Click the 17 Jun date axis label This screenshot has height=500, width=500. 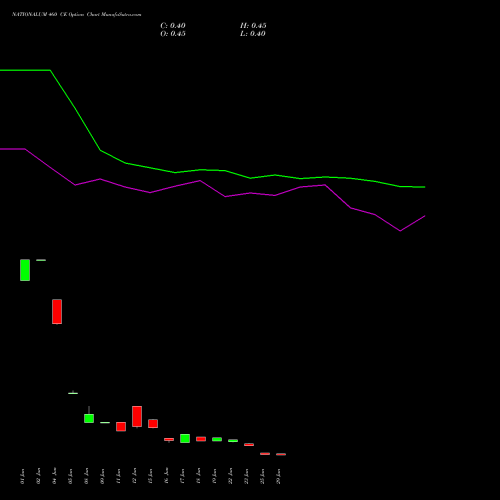click(x=183, y=476)
